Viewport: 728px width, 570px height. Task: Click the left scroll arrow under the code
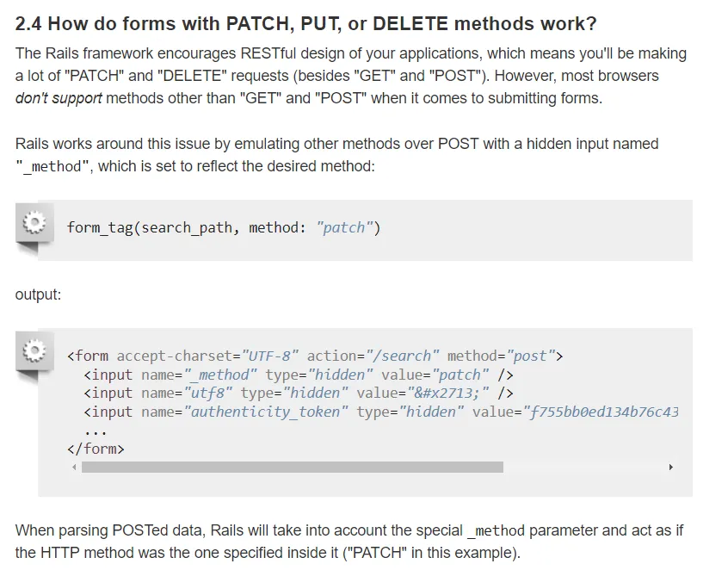[x=74, y=468]
